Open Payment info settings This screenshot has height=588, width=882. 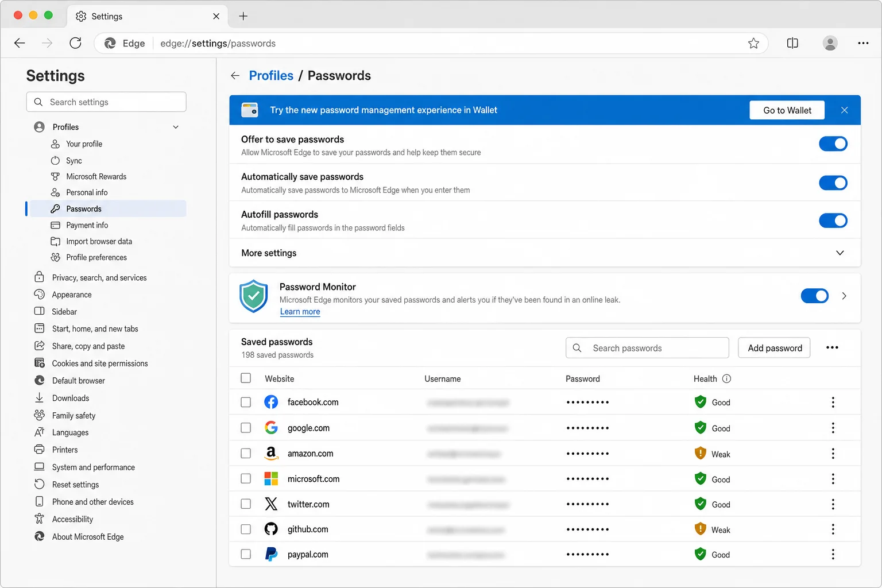click(x=87, y=225)
